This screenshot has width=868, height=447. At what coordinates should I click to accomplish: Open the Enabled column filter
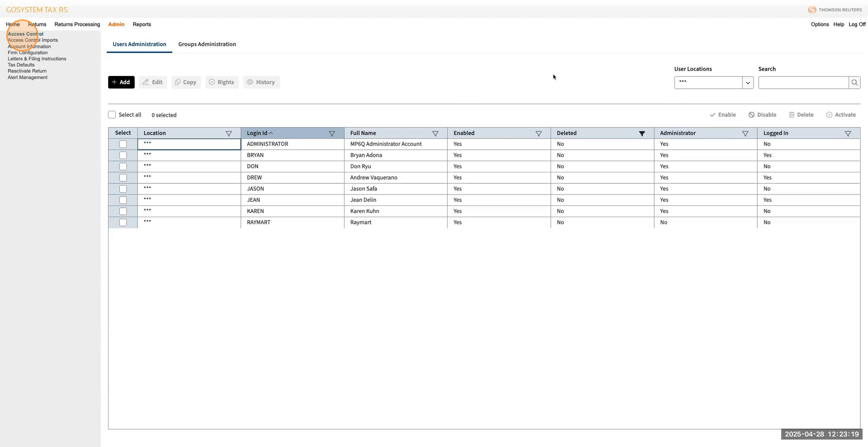point(538,133)
